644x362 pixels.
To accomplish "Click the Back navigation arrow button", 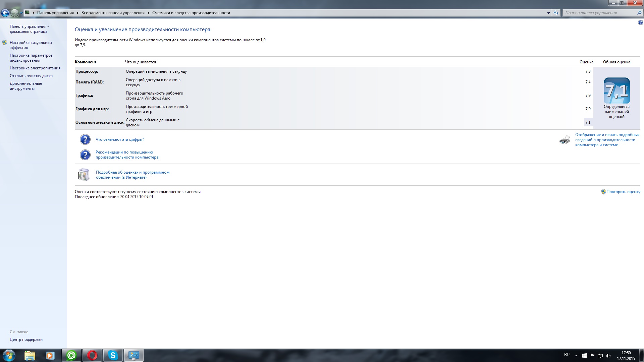I will 5,13.
